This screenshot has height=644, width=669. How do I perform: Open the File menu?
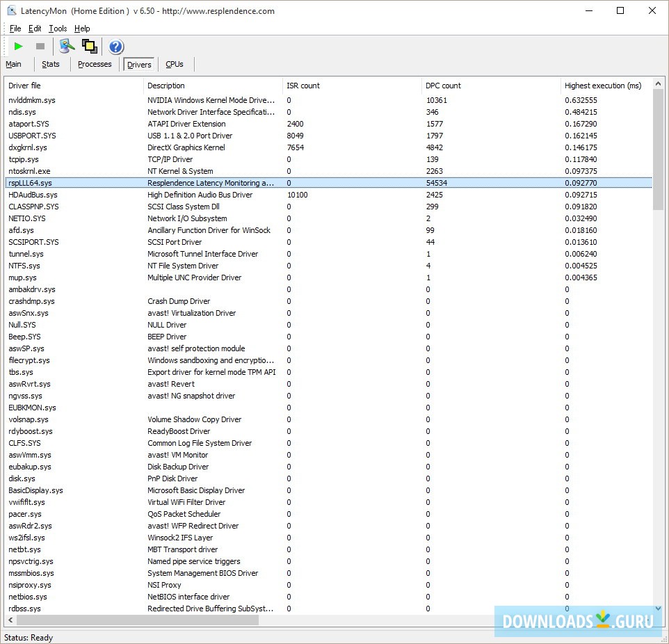(15, 29)
